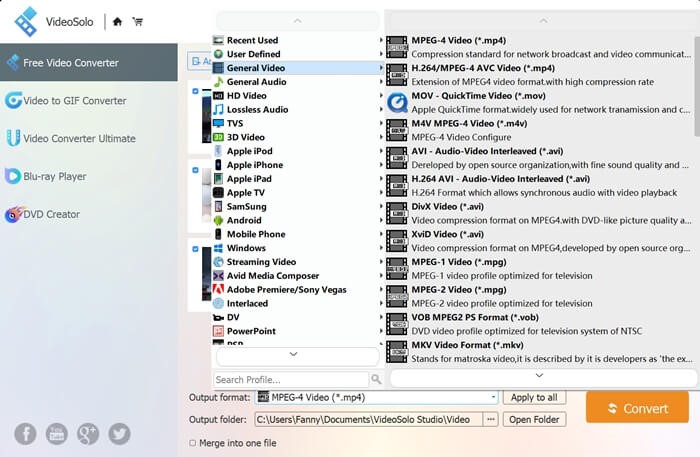Click the Android robot icon
The image size is (700, 457).
pyautogui.click(x=218, y=220)
